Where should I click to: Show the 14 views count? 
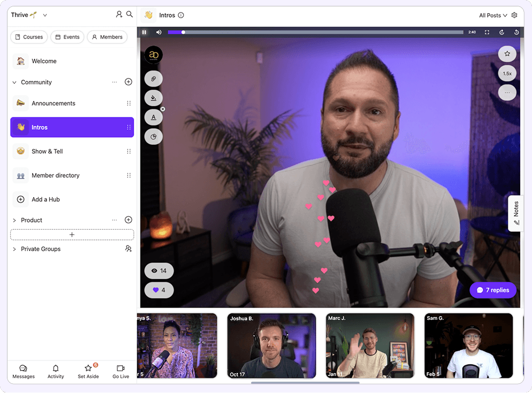(x=159, y=271)
